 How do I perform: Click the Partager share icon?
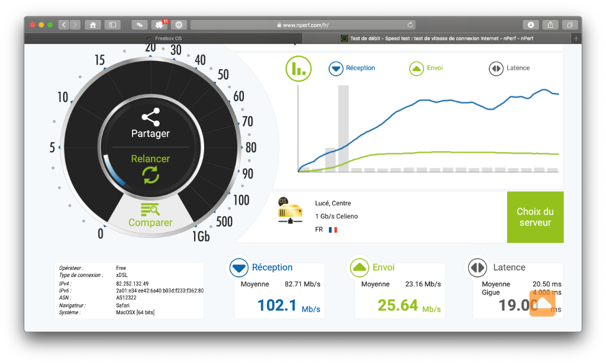150,117
